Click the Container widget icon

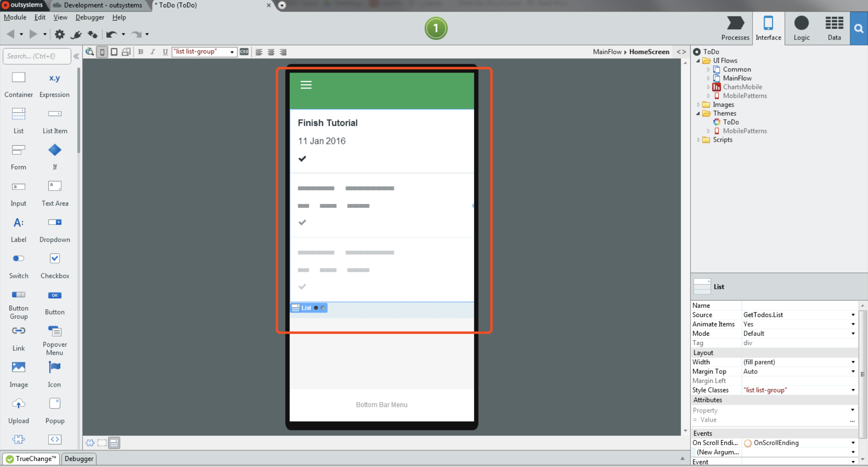[18, 77]
